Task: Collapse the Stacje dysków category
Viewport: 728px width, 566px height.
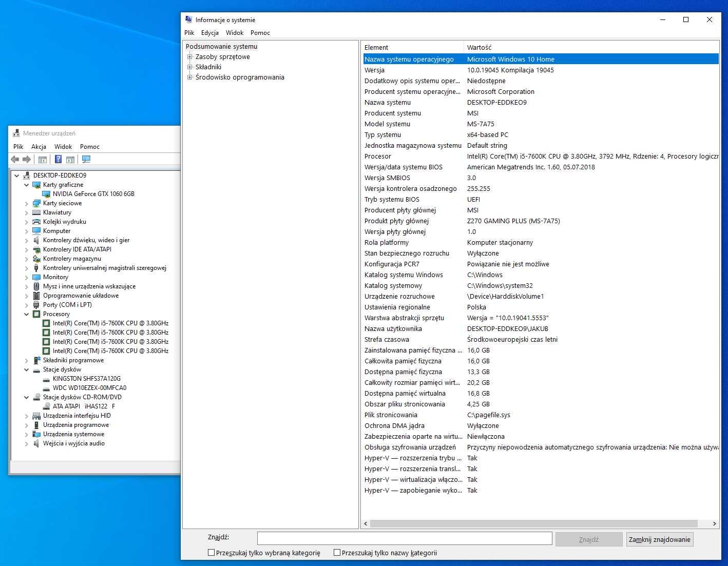Action: [x=27, y=369]
